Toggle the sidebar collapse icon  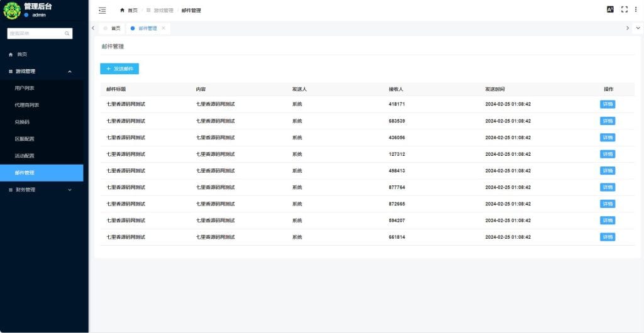coord(103,10)
